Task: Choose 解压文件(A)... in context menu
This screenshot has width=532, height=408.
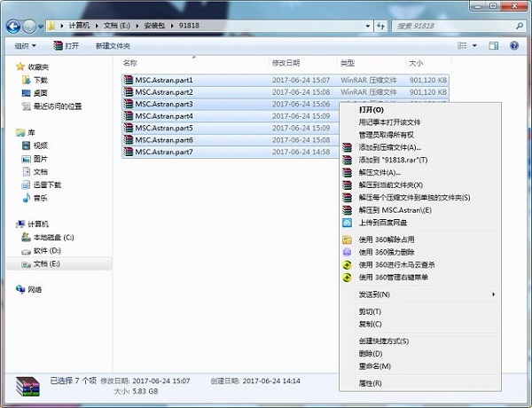Action: pos(420,172)
